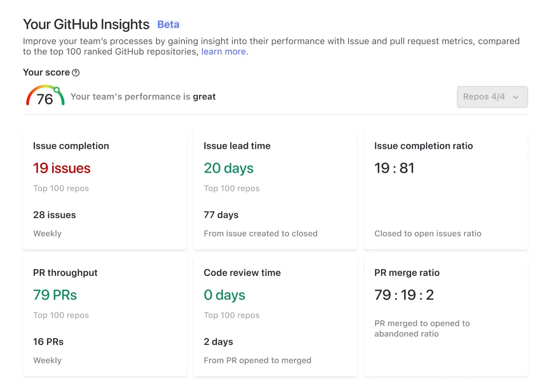The height and width of the screenshot is (392, 551).
Task: Select the PR merge ratio card heading
Action: [x=407, y=273]
